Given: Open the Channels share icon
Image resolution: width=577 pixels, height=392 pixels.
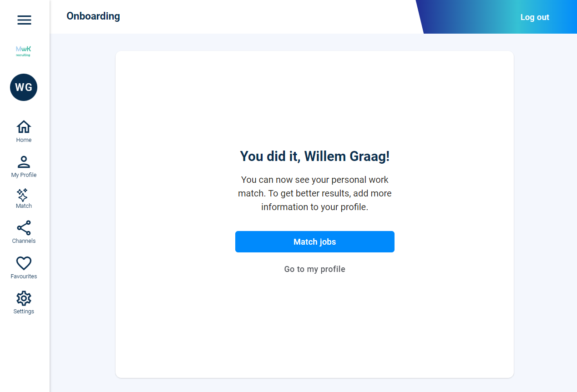Looking at the screenshot, I should (x=24, y=228).
